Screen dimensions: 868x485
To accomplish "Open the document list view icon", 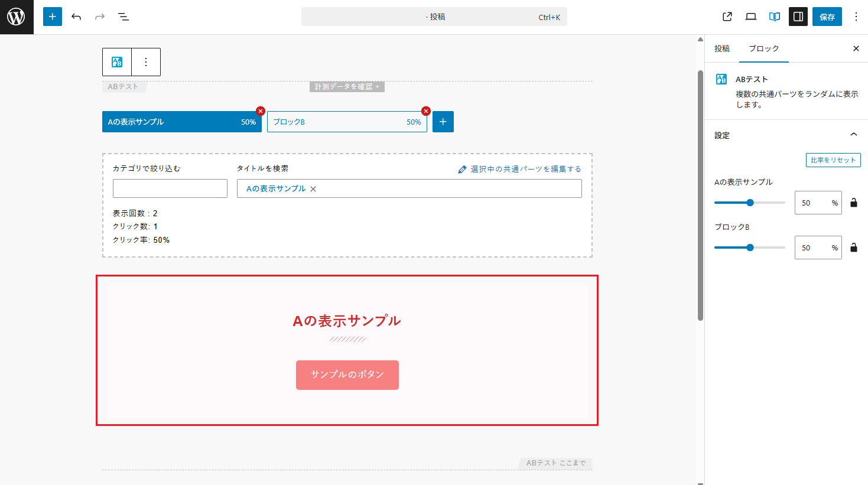I will (x=123, y=17).
